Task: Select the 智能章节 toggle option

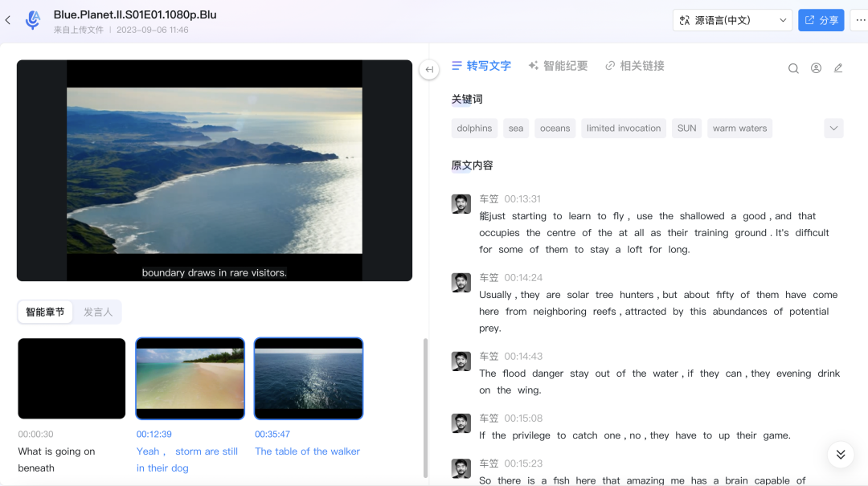Action: (x=45, y=312)
